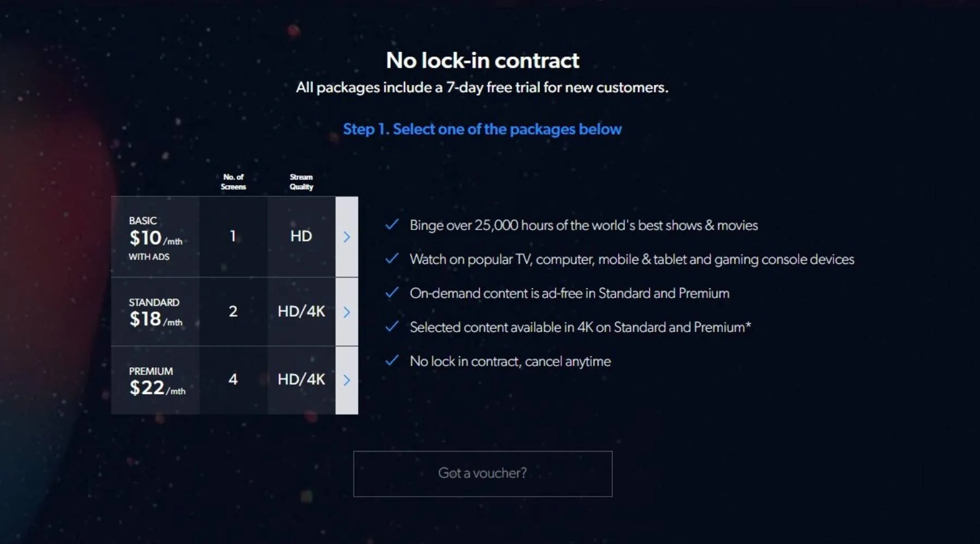The height and width of the screenshot is (544, 980).
Task: Open the Got a voucher? button
Action: pos(482,473)
